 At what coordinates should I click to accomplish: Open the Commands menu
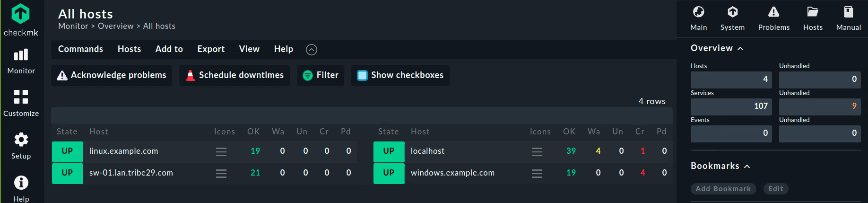click(x=80, y=49)
